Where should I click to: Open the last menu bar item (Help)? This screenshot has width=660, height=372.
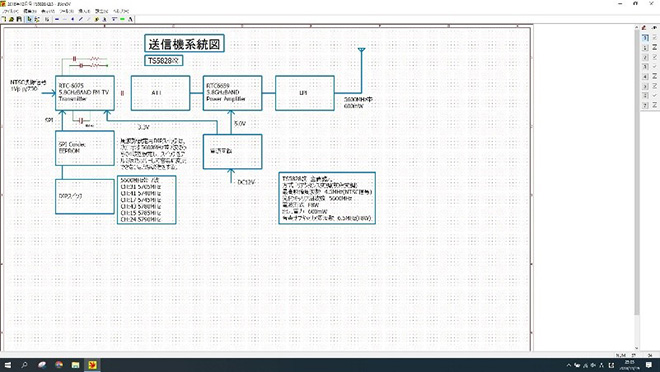(121, 11)
